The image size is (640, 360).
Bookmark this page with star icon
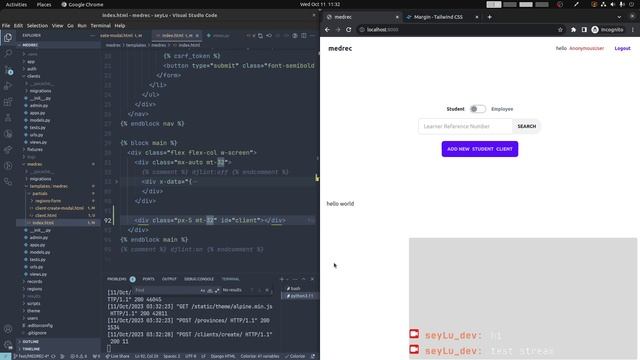tap(560, 30)
